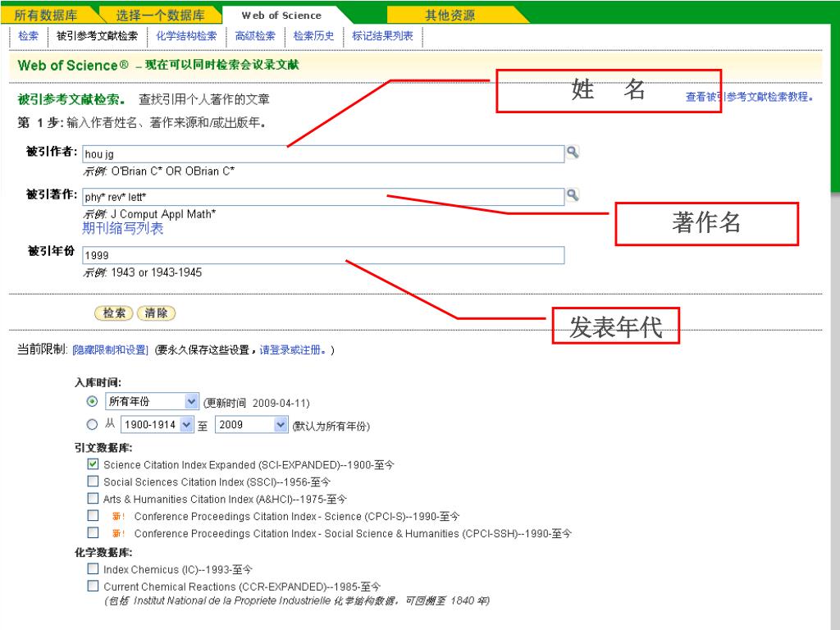
Task: Open 被引参考文献检索 menu item
Action: [97, 36]
